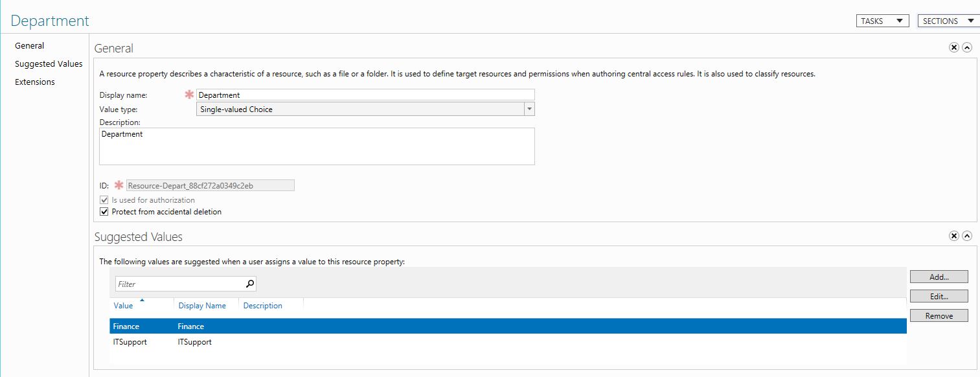Open the SECTIONS dropdown
The image size is (980, 377).
[x=948, y=20]
